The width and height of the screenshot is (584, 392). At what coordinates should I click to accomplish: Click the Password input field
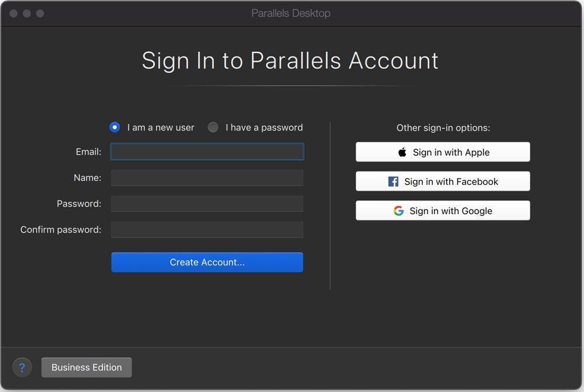point(207,204)
